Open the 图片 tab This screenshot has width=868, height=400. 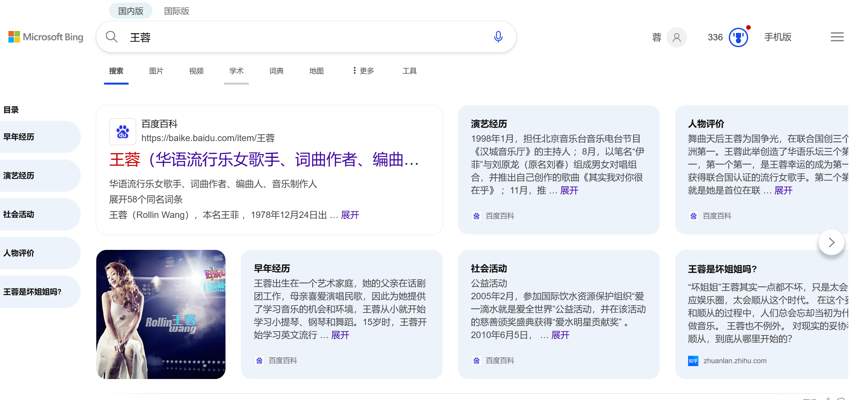(x=156, y=71)
